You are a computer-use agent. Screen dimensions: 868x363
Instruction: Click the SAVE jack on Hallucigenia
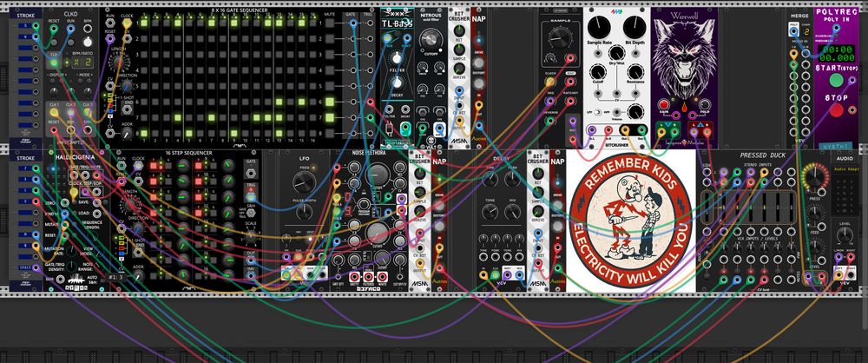point(97,201)
